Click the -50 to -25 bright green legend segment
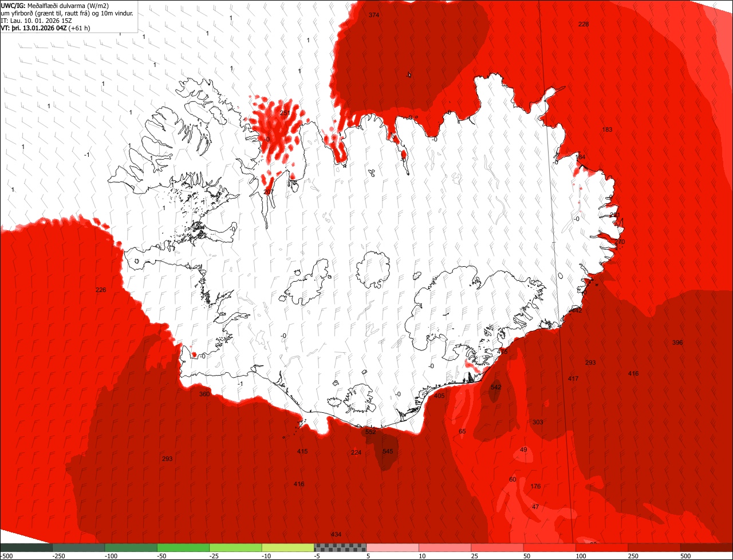The width and height of the screenshot is (733, 560). (x=183, y=548)
